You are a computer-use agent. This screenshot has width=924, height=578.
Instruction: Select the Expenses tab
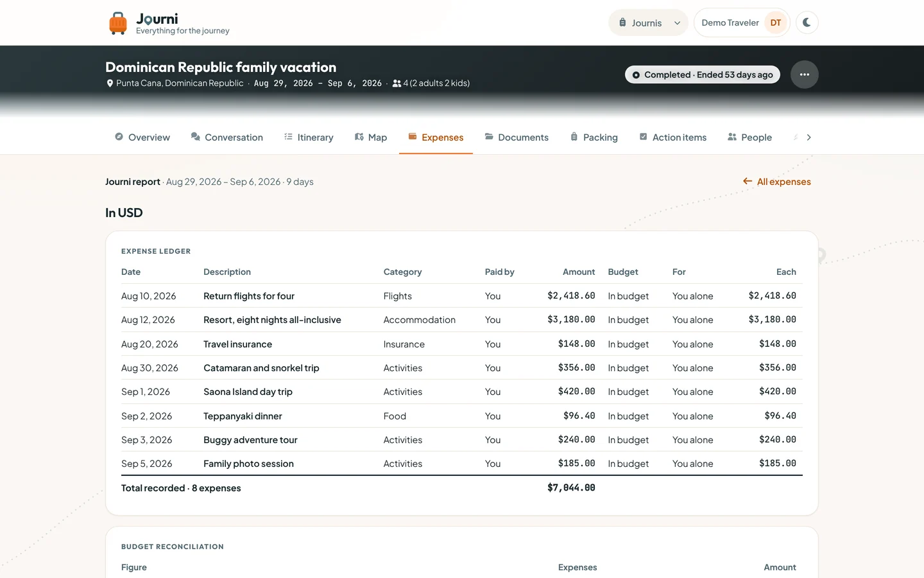(x=436, y=137)
